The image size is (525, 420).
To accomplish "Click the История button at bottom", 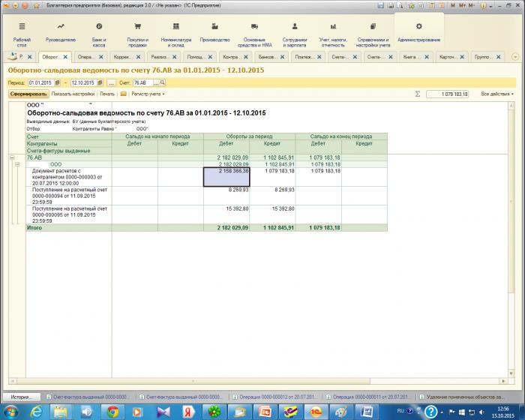I will 22,397.
